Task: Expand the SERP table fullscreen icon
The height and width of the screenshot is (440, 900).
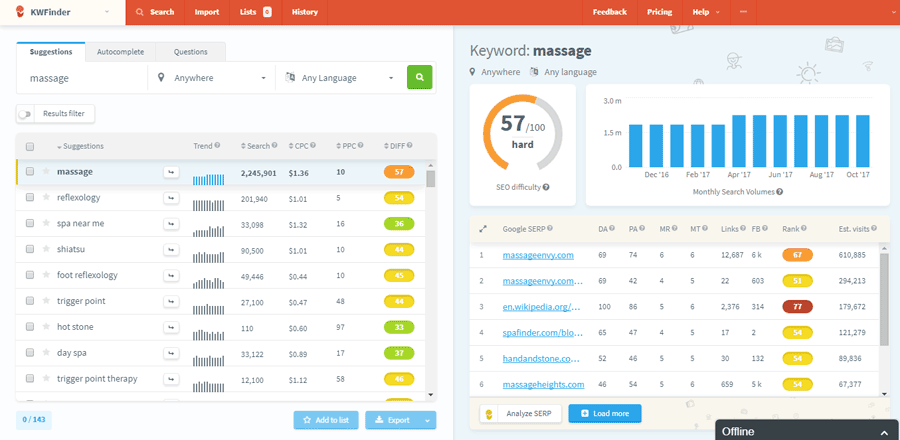Action: point(483,228)
